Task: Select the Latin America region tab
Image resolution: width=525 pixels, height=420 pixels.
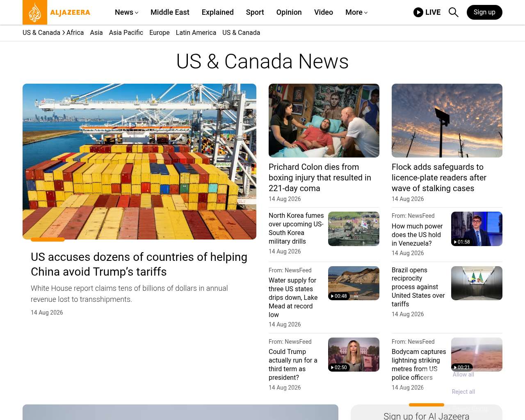Action: [x=196, y=32]
